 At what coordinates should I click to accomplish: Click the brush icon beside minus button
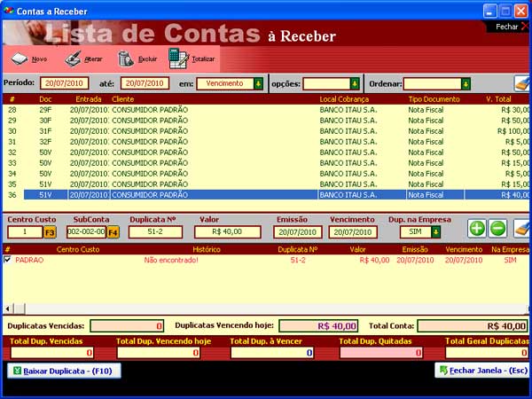pyautogui.click(x=521, y=229)
